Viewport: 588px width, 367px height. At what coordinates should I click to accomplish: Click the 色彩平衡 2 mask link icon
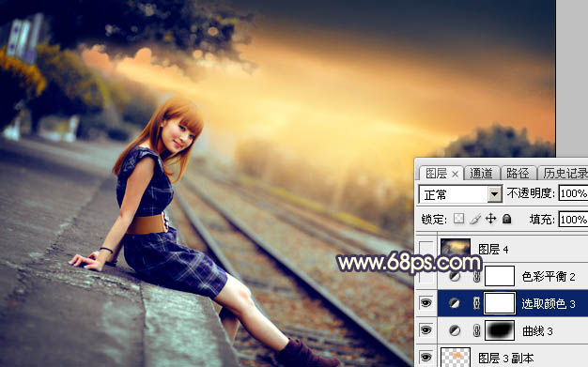click(x=476, y=277)
